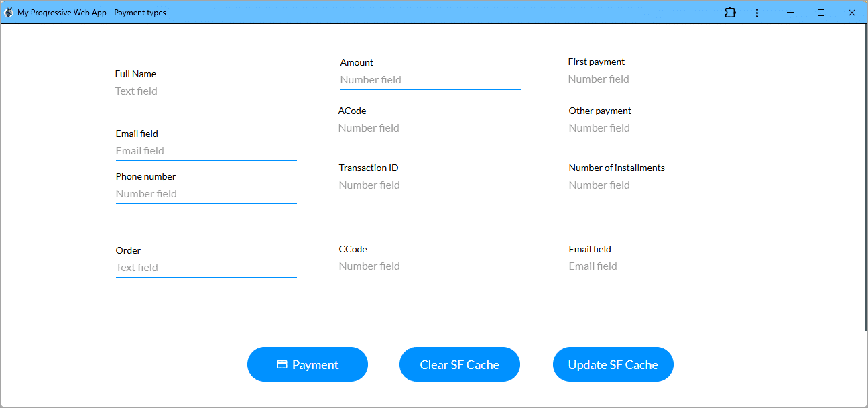The image size is (868, 408).
Task: Click the Email field under Full Name
Action: click(x=206, y=151)
